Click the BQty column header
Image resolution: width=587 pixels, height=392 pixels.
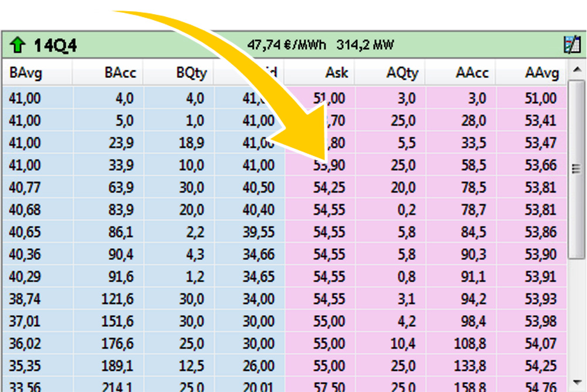coord(191,73)
